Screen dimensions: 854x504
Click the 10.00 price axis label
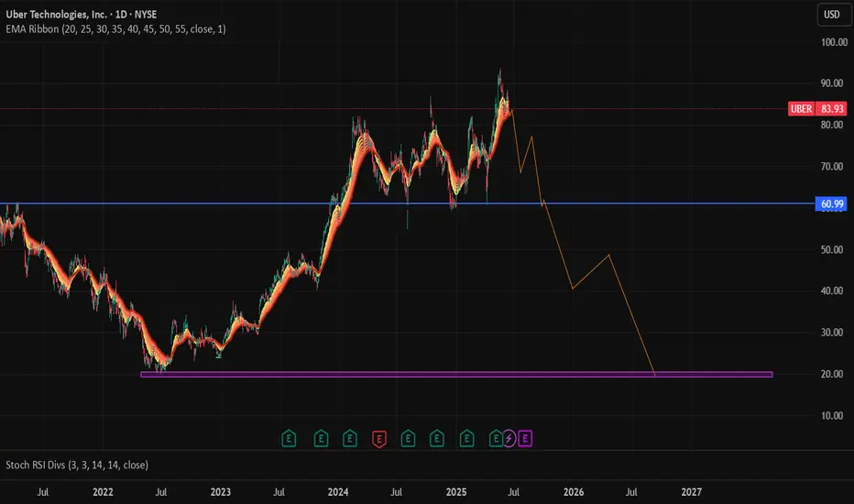pos(832,416)
